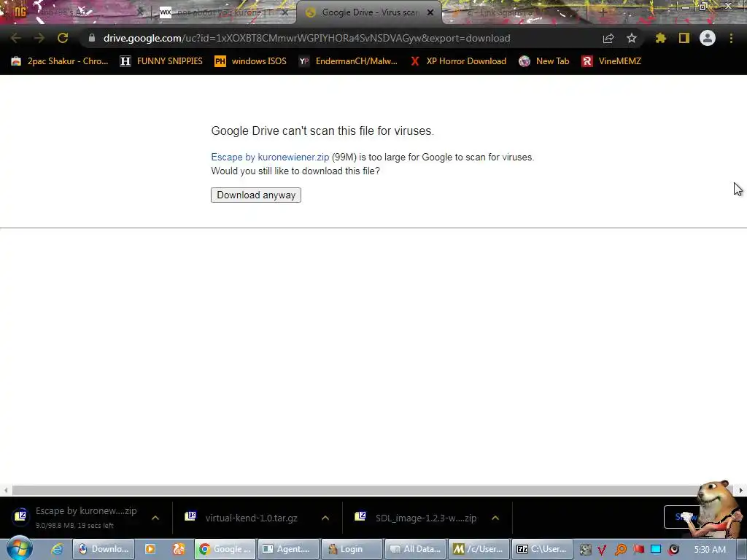The width and height of the screenshot is (747, 560).
Task: Share this page using the share icon
Action: [608, 38]
